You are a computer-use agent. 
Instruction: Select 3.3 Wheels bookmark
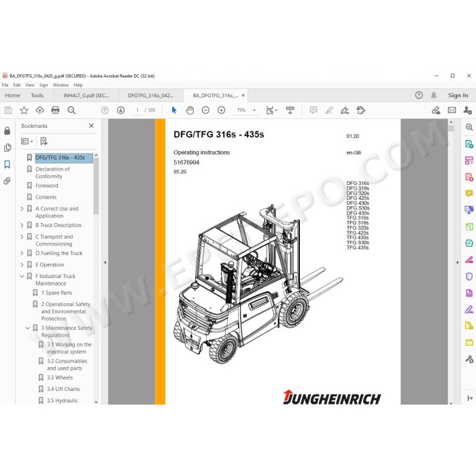coord(60,377)
